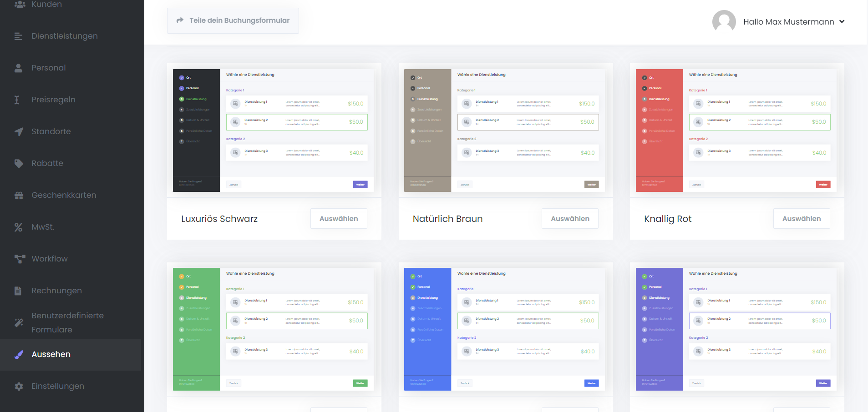The height and width of the screenshot is (412, 868).
Task: Select the Luxuriös Schwarz theme with Auswählen
Action: coord(339,219)
